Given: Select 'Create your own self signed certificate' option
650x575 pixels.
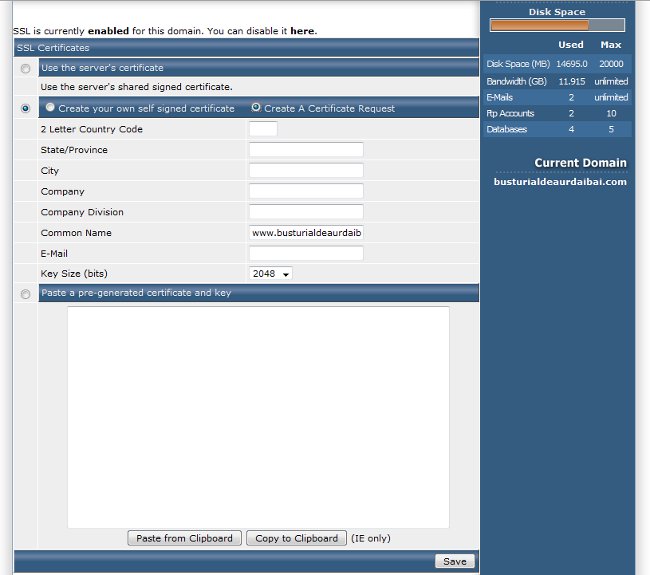Looking at the screenshot, I should coord(50,108).
